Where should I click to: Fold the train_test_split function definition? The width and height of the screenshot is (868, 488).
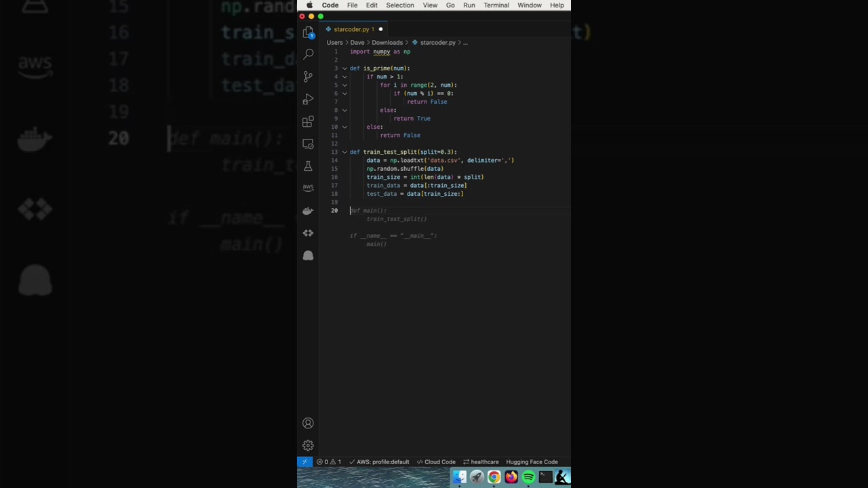tap(344, 152)
